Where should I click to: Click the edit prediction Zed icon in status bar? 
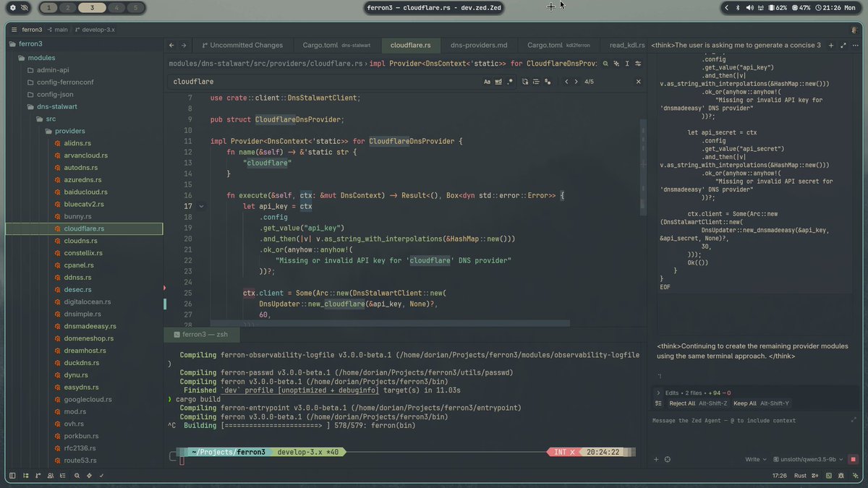814,475
